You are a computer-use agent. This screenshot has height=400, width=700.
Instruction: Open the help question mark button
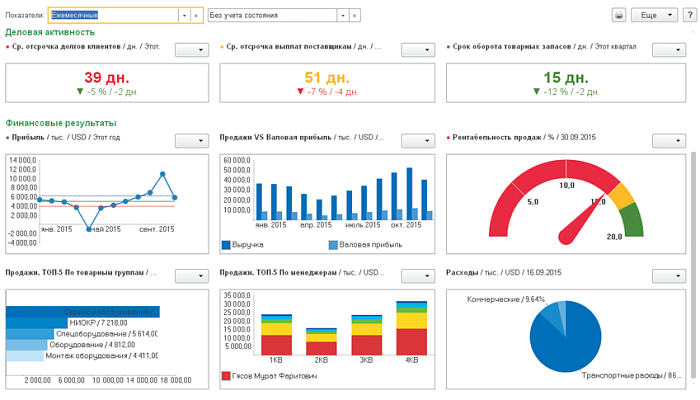pyautogui.click(x=688, y=16)
